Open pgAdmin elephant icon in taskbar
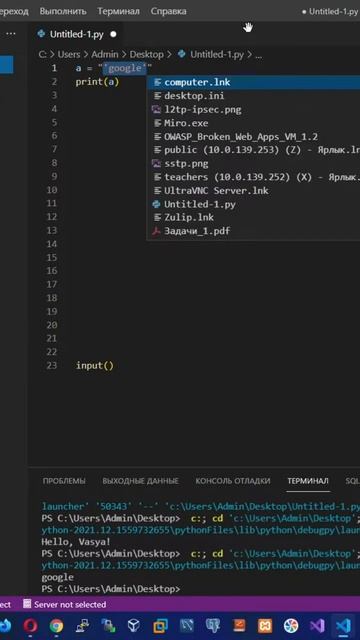 [212, 625]
